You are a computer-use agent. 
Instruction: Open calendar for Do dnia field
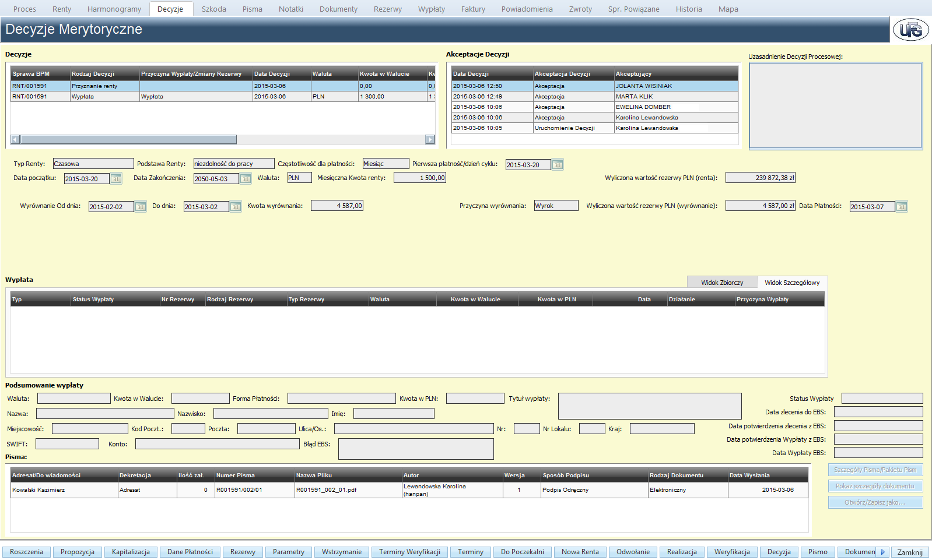tap(236, 207)
